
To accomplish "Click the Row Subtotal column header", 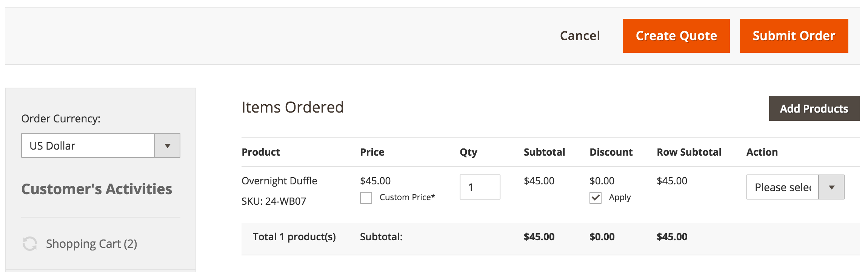I will pos(689,152).
